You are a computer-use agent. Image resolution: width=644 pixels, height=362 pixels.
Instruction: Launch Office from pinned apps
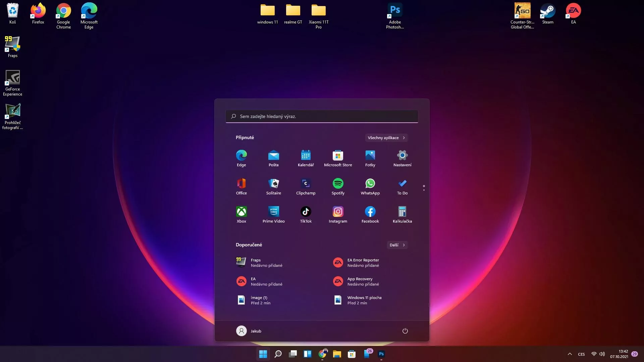[241, 186]
